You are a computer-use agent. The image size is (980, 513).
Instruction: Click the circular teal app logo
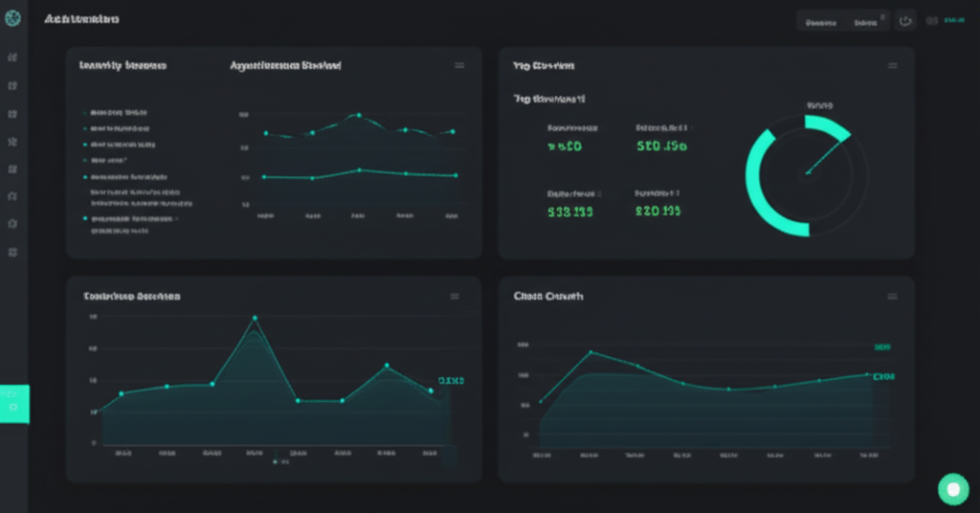click(13, 19)
